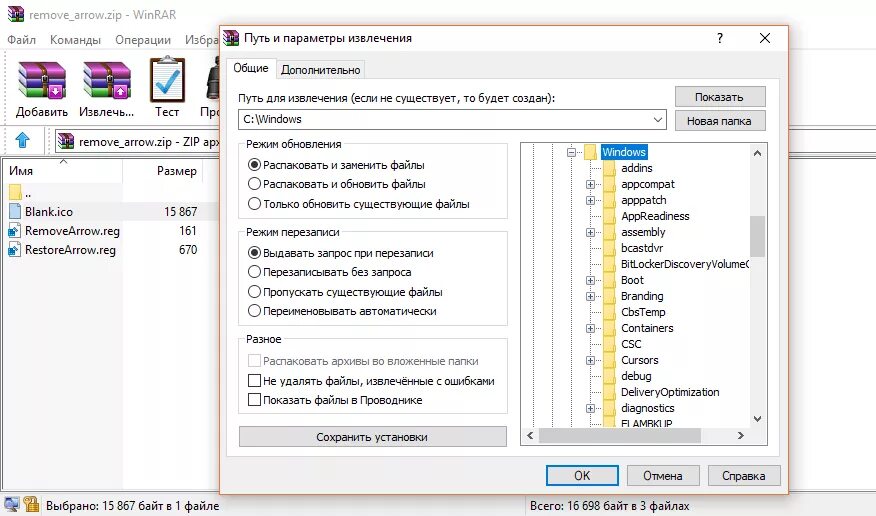Click the Extract (Извлечь...) toolbar icon

coord(107,80)
